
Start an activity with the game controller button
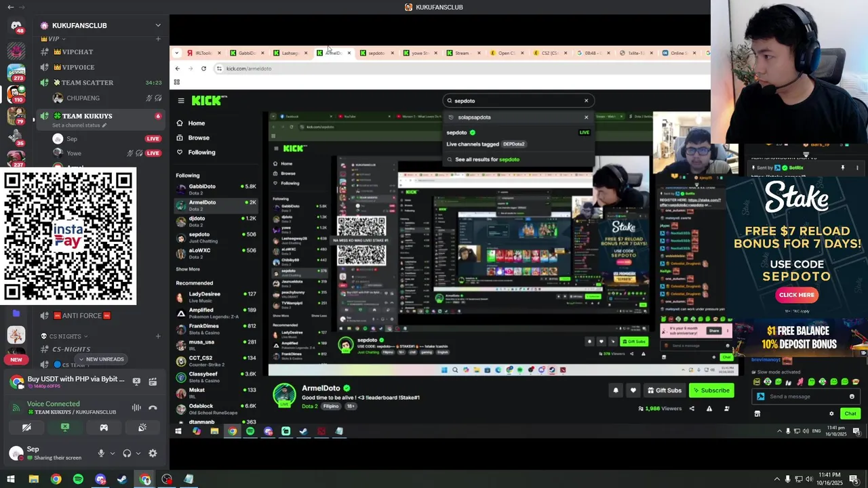tap(104, 428)
